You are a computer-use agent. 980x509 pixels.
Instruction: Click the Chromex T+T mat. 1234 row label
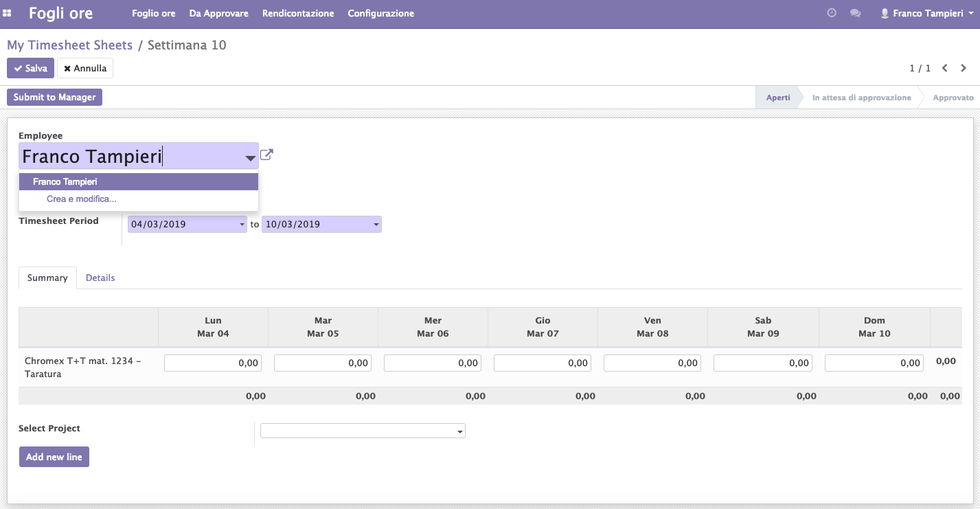click(x=82, y=367)
